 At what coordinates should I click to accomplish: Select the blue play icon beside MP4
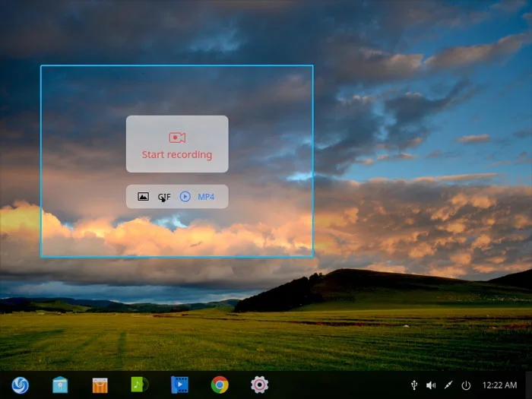185,196
